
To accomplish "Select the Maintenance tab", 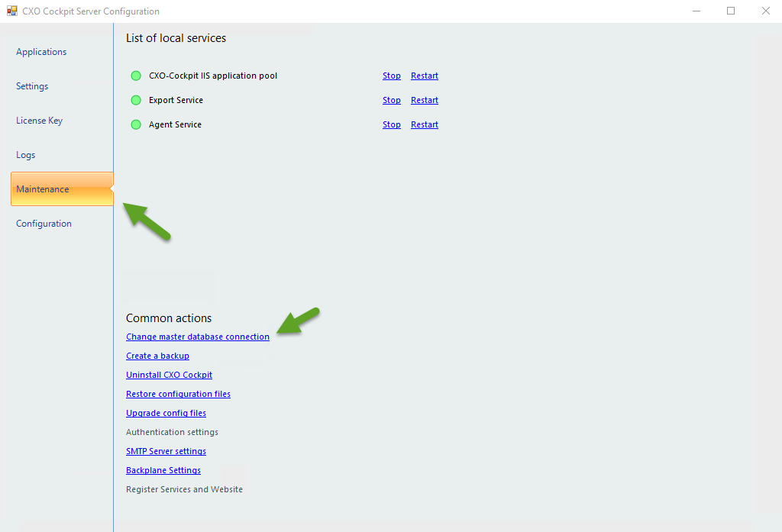I will click(62, 189).
